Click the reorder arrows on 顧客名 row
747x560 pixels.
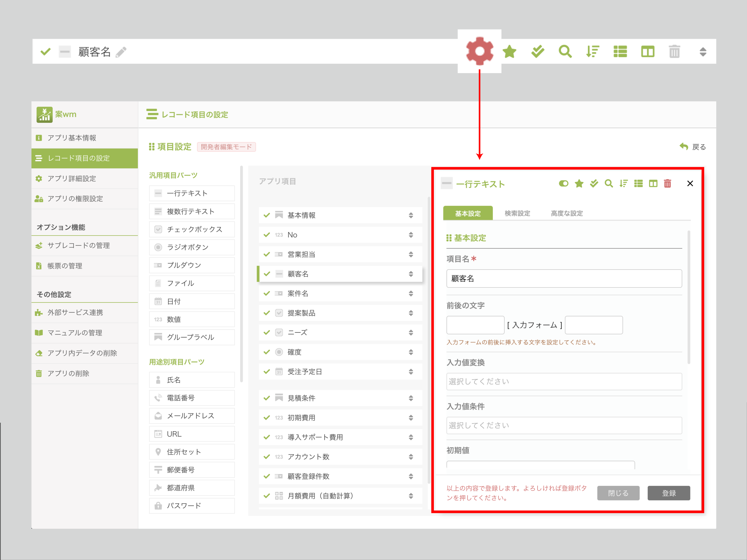coord(411,274)
